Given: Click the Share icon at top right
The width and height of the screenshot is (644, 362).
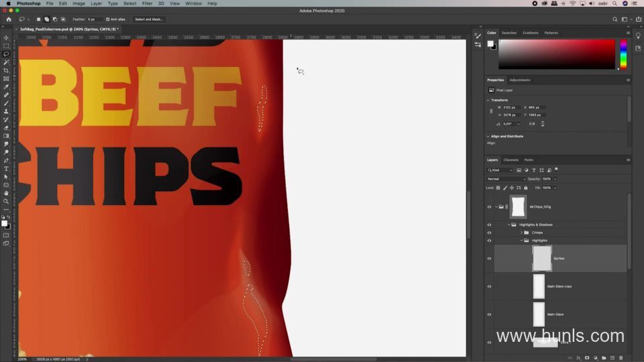Looking at the screenshot, I should click(x=638, y=19).
